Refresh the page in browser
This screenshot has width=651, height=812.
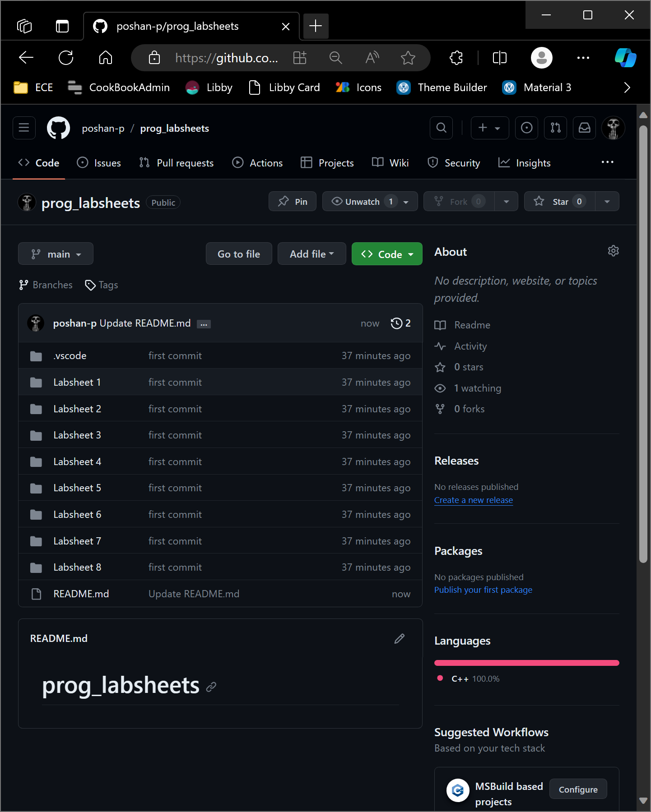[66, 58]
